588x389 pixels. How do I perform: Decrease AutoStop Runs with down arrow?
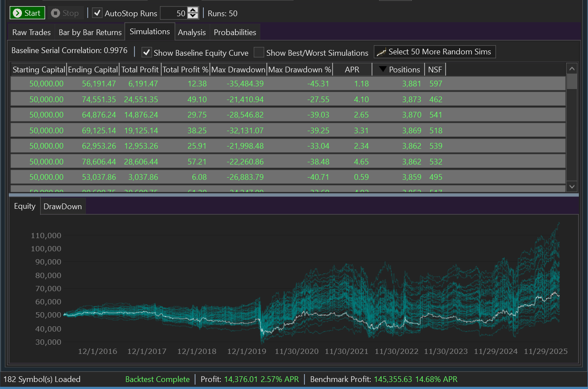click(193, 16)
